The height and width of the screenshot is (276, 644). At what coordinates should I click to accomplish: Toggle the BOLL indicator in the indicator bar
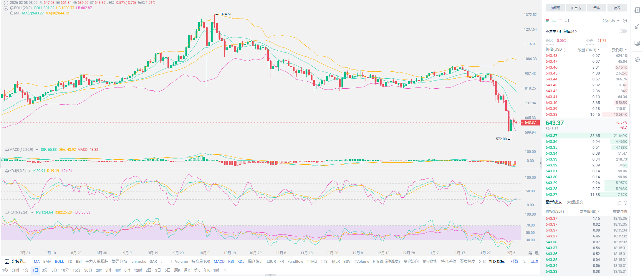pyautogui.click(x=59, y=262)
